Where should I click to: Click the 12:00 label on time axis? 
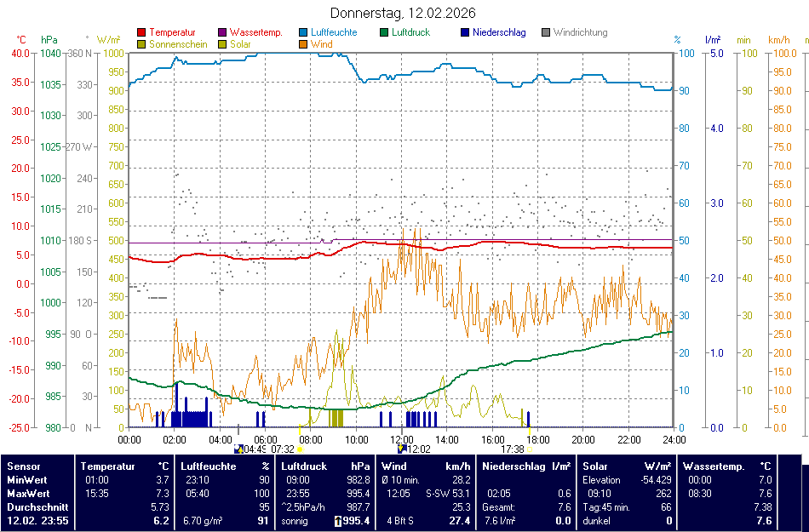402,439
